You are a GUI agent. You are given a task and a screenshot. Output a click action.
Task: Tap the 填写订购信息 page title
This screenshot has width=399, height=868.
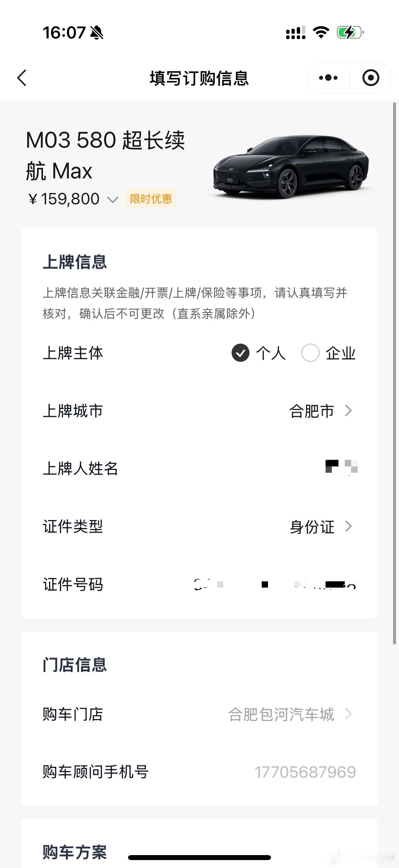coord(199,78)
